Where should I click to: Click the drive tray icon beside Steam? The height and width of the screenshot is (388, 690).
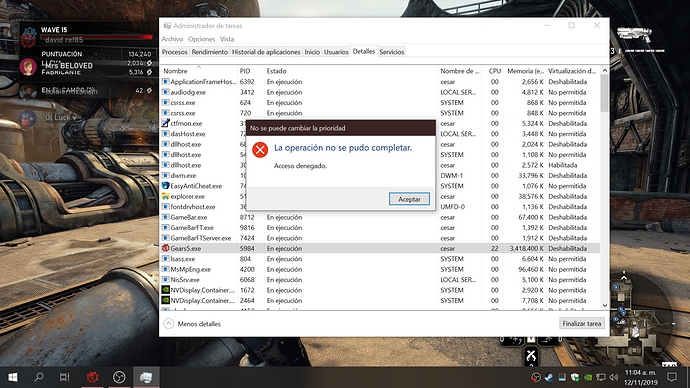[x=562, y=377]
